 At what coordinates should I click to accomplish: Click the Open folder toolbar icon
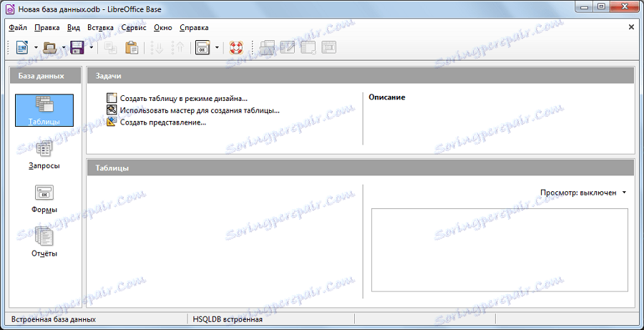(x=51, y=48)
